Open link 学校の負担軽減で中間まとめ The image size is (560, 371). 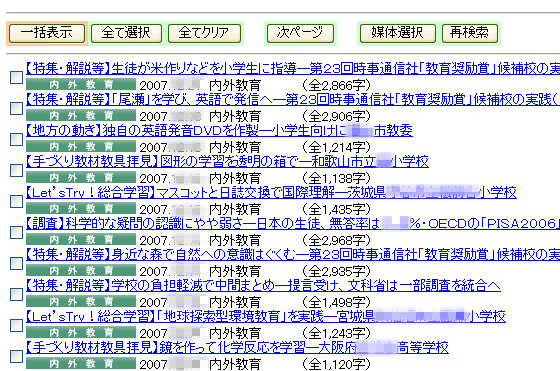(263, 285)
